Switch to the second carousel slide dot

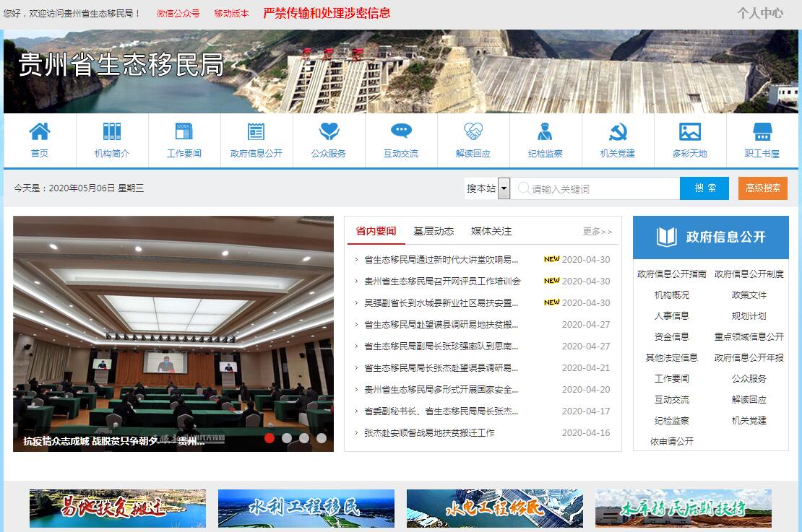[287, 437]
